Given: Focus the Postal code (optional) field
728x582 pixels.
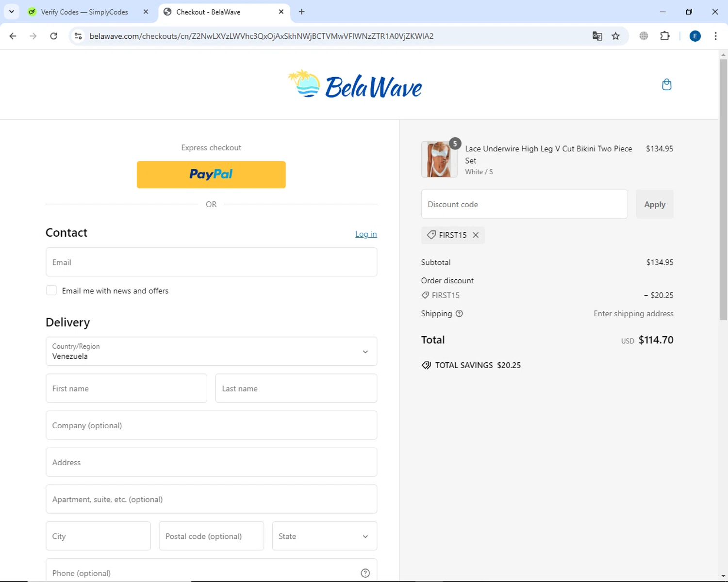Looking at the screenshot, I should point(211,536).
